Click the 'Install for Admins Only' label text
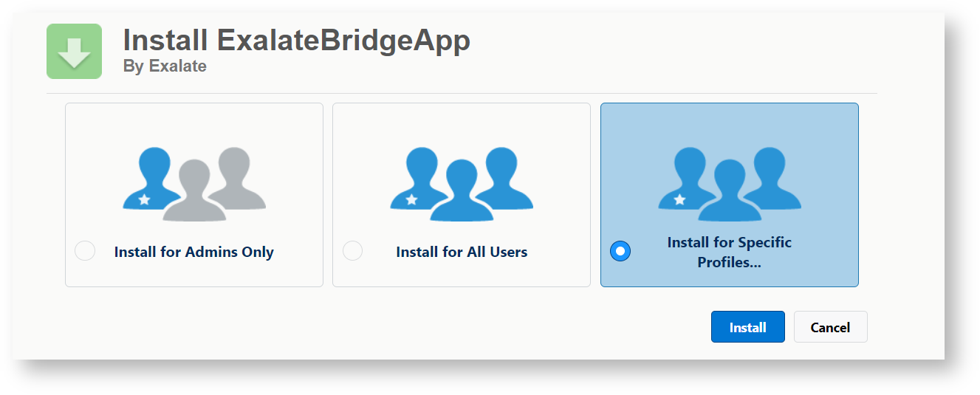 click(193, 252)
